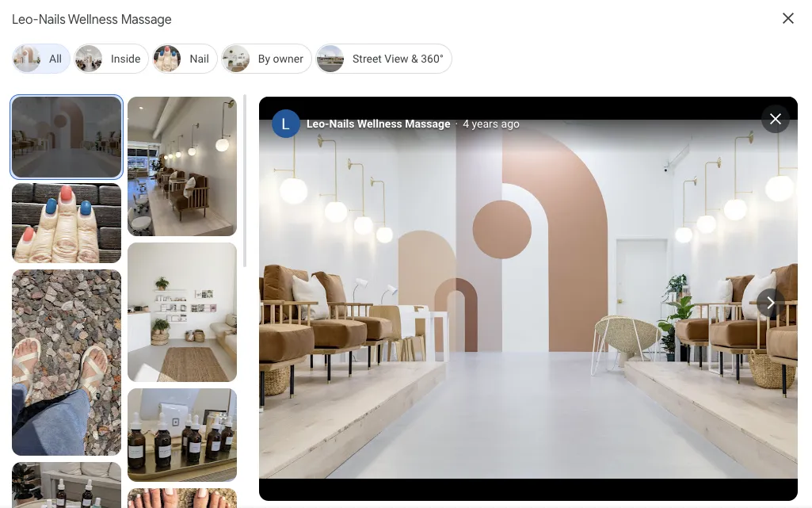The width and height of the screenshot is (812, 508).
Task: View the amber bottles thumbnail
Action: click(x=182, y=434)
